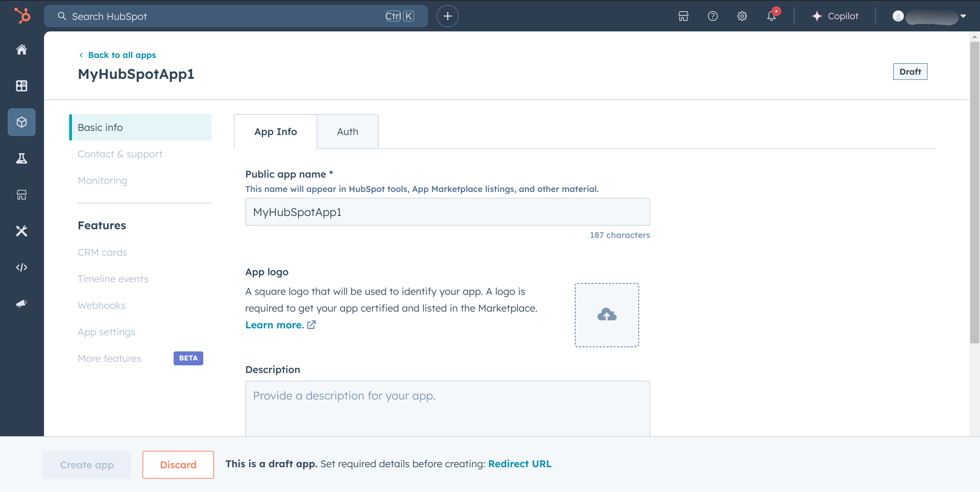Screen dimensions: 980x492
Task: Click the help question mark icon
Action: click(x=712, y=16)
